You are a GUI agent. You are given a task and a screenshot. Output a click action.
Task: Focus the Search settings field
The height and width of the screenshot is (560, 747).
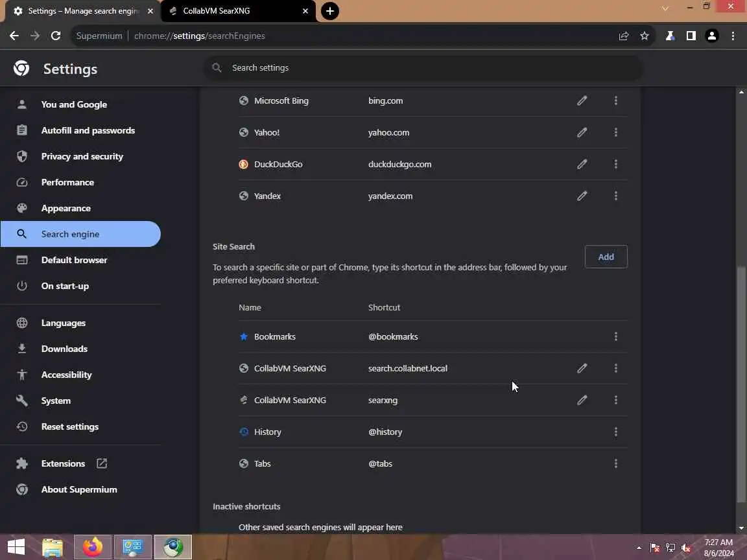point(423,67)
